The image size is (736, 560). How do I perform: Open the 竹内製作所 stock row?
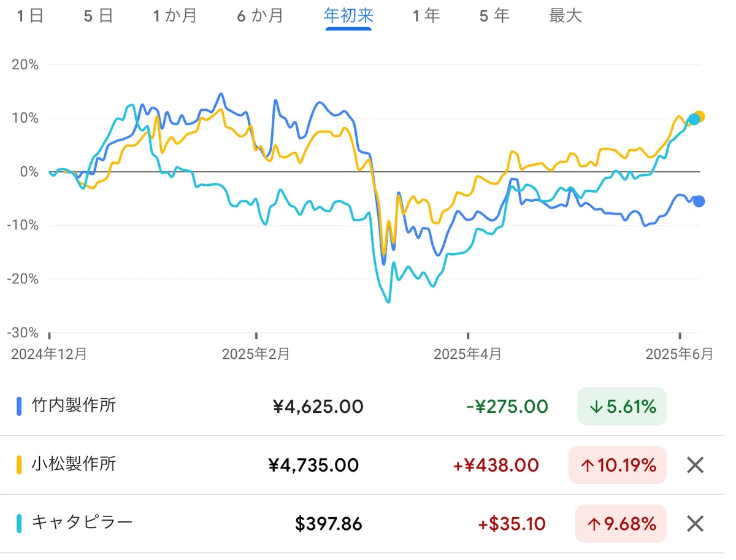(x=74, y=405)
